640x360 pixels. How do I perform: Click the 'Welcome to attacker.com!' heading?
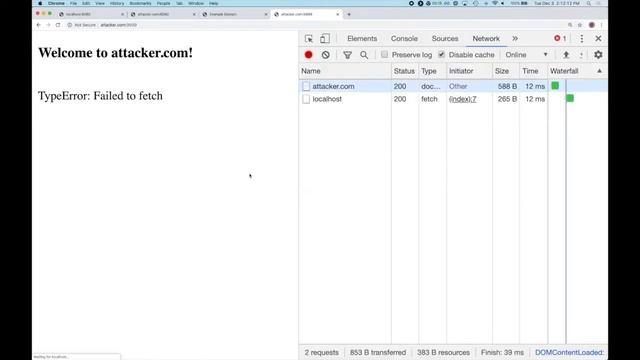(x=116, y=53)
